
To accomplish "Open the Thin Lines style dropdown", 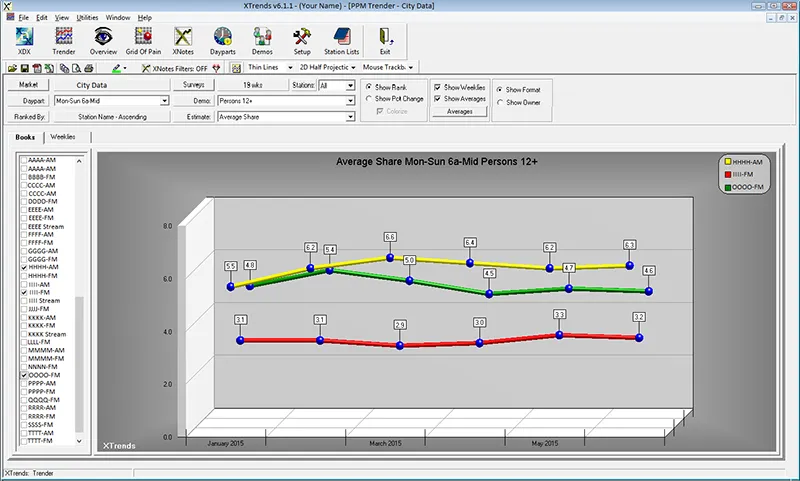I will pyautogui.click(x=289, y=68).
